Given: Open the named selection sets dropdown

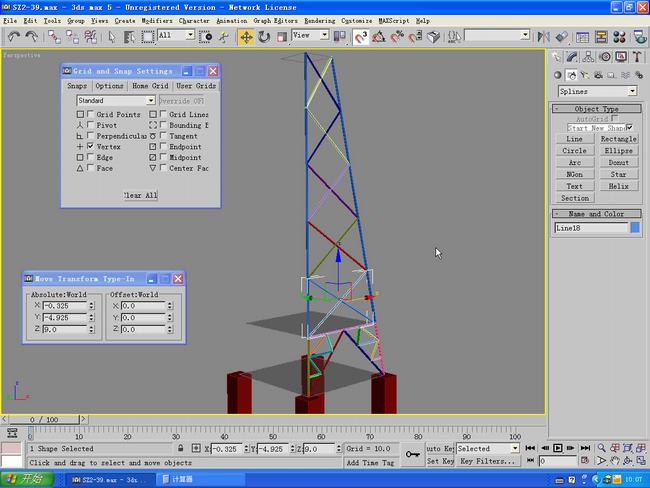Looking at the screenshot, I should pos(497,36).
